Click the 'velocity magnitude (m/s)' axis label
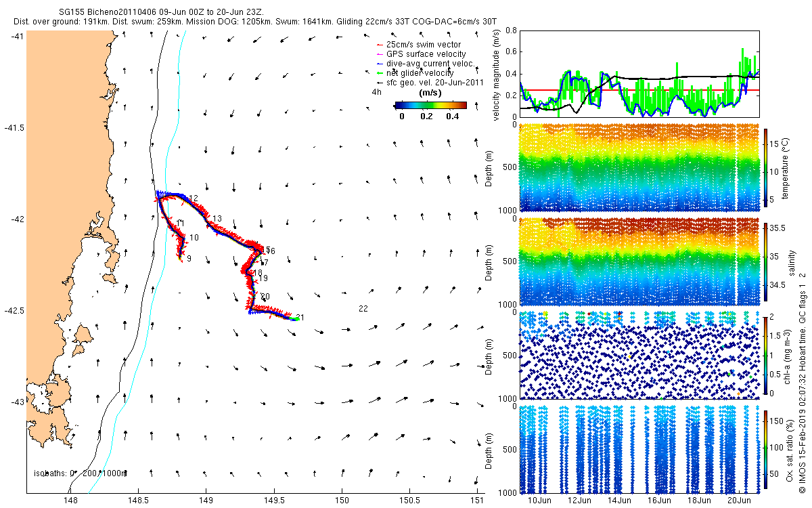 [497, 75]
